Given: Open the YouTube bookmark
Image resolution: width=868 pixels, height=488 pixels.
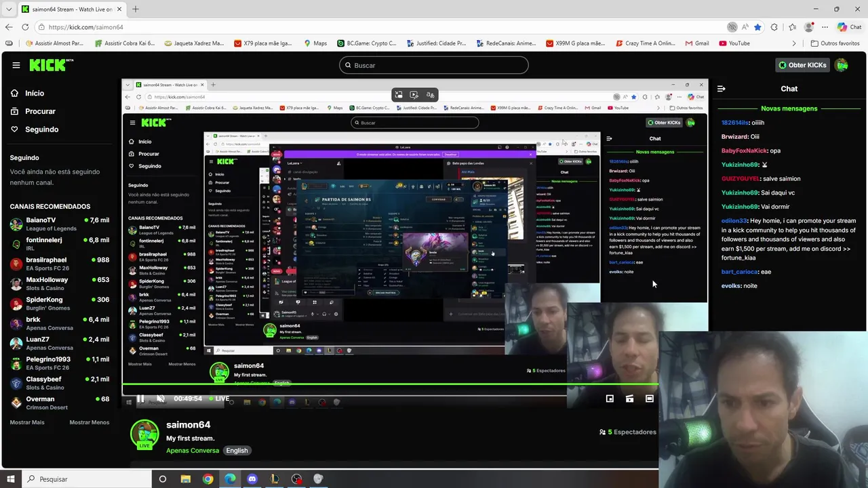Looking at the screenshot, I should tap(734, 43).
